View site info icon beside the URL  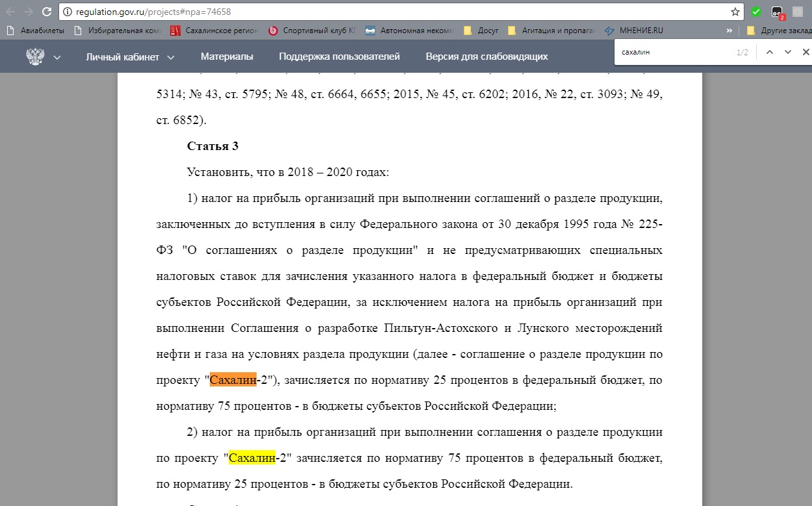[x=68, y=12]
